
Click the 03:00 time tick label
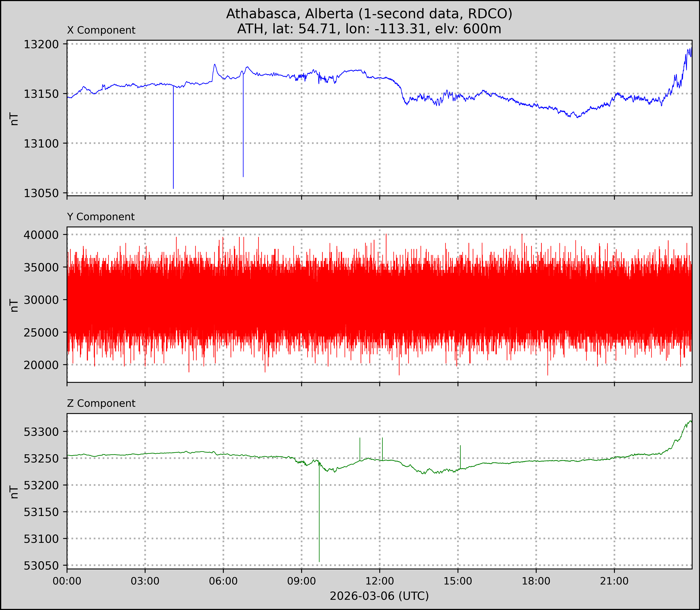click(x=145, y=581)
